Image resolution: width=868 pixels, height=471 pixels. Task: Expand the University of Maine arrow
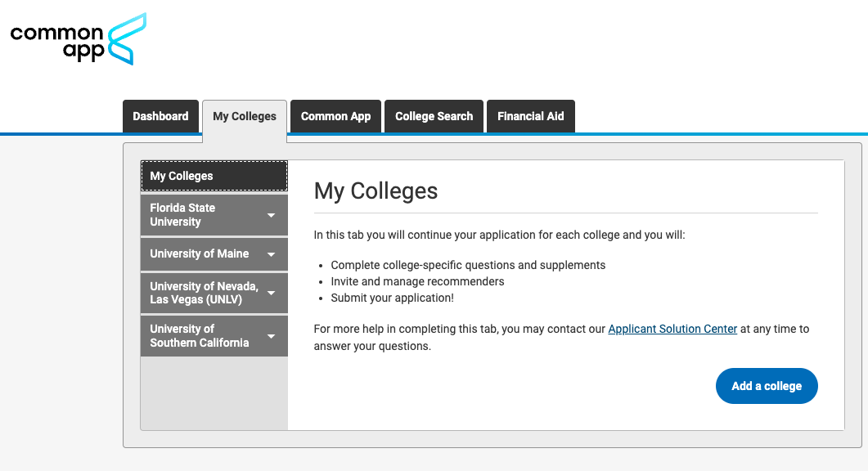click(x=271, y=254)
